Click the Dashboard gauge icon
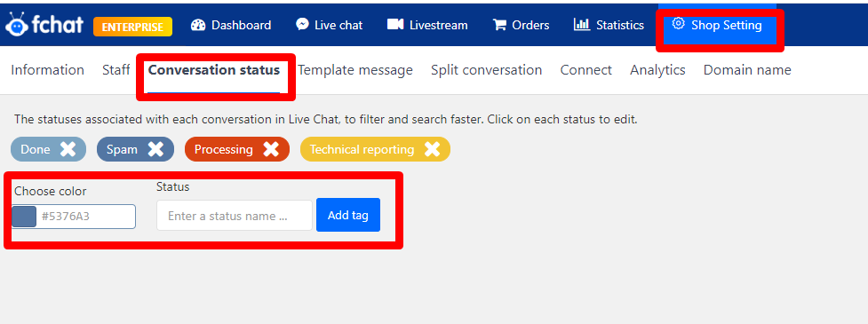 click(x=198, y=25)
